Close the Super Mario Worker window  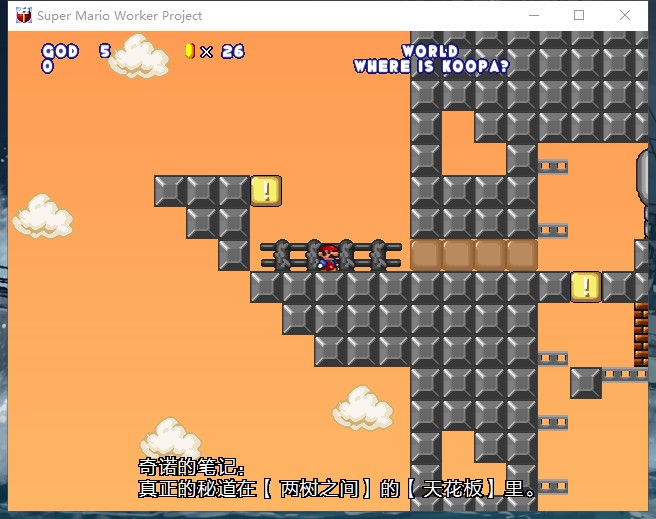[625, 15]
